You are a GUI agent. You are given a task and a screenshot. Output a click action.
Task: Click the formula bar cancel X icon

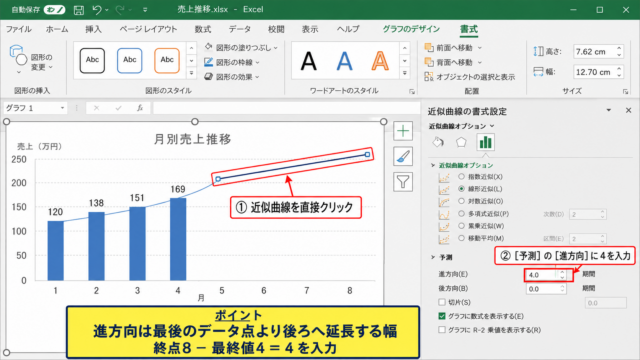click(x=96, y=108)
